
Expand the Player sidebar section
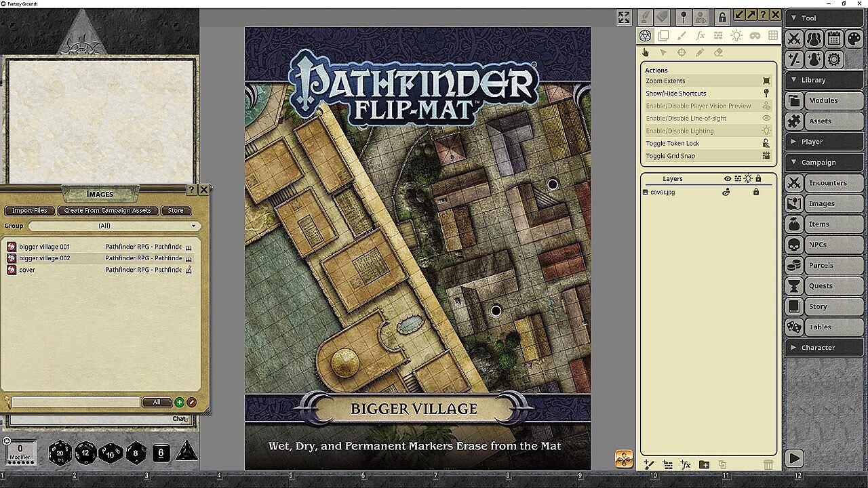[825, 142]
